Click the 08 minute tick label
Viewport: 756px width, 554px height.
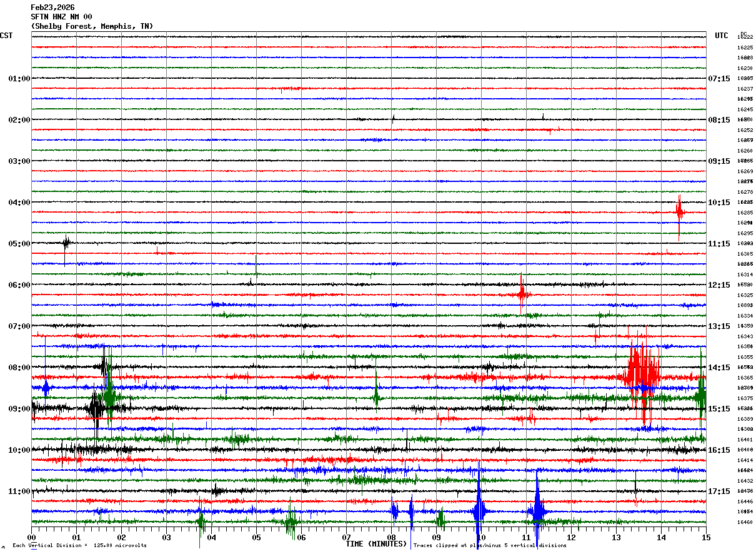click(x=392, y=537)
